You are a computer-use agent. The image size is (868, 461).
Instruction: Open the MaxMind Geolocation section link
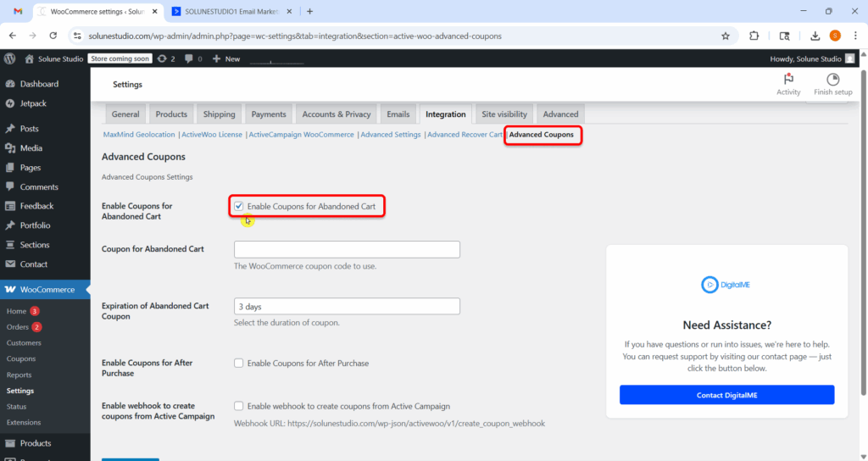tap(139, 135)
